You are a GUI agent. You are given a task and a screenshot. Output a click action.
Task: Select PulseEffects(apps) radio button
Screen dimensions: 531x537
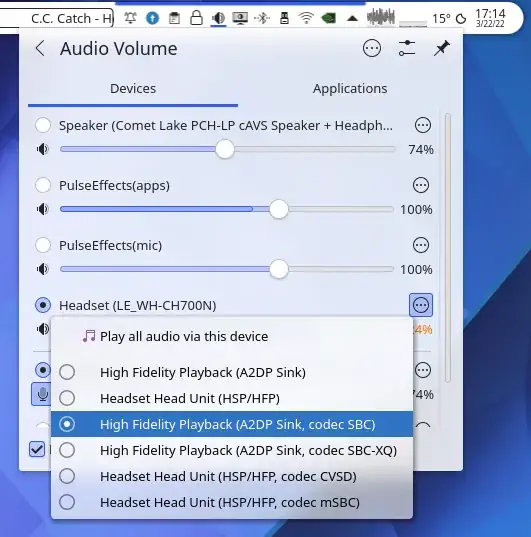point(43,185)
